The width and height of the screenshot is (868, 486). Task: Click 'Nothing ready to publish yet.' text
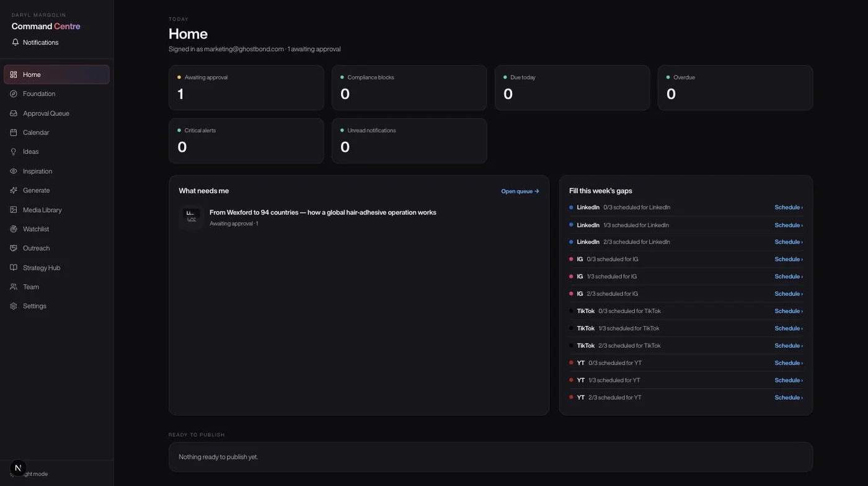click(x=218, y=457)
